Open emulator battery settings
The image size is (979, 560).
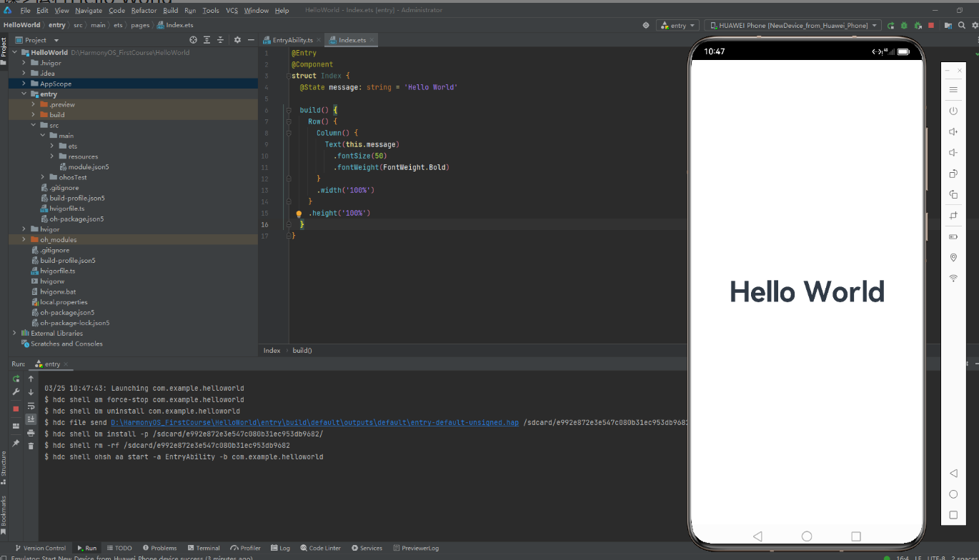pos(953,236)
